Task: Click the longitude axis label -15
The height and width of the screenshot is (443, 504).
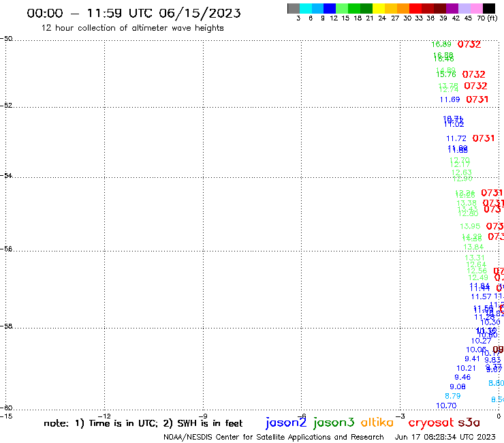Action: 6,416
